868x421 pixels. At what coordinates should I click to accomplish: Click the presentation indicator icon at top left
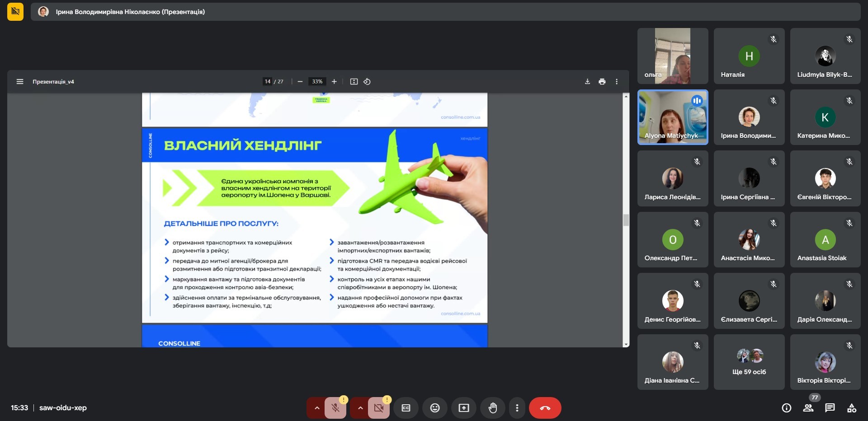[x=15, y=12]
